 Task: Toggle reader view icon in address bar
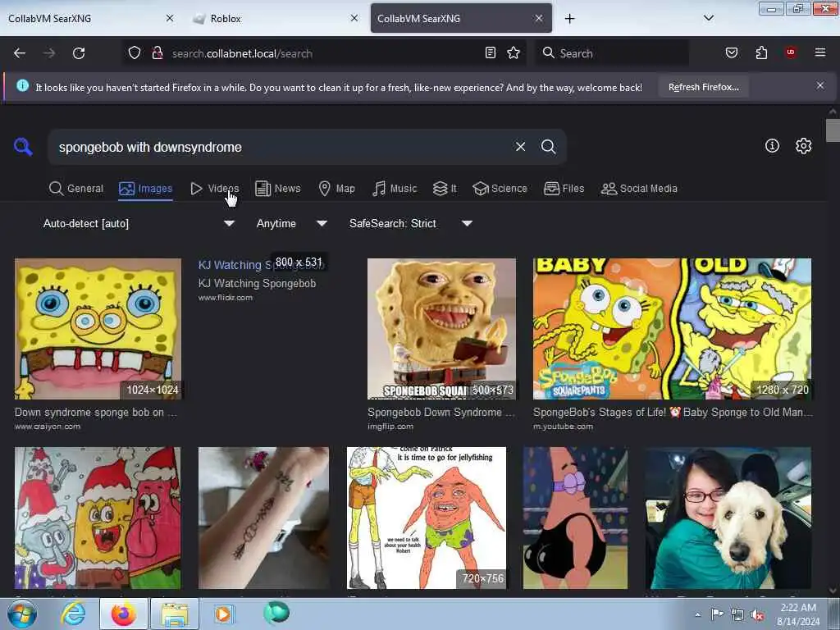point(491,53)
